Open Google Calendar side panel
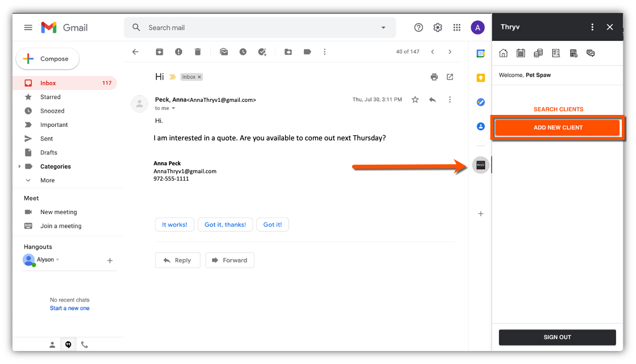 pyautogui.click(x=481, y=53)
